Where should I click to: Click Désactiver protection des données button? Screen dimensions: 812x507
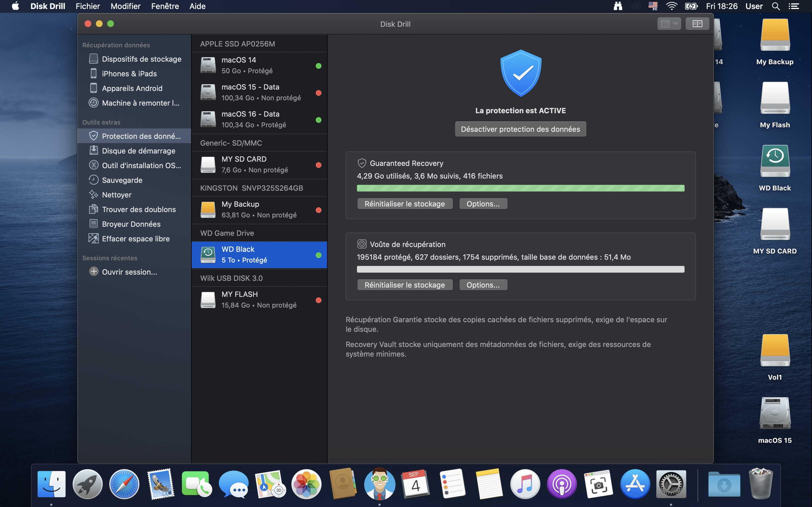tap(520, 129)
